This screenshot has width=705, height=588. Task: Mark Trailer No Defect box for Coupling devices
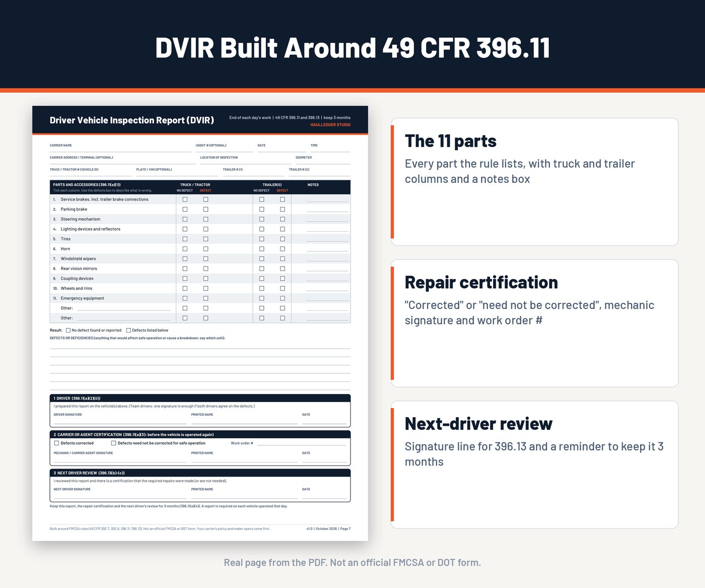tap(261, 279)
